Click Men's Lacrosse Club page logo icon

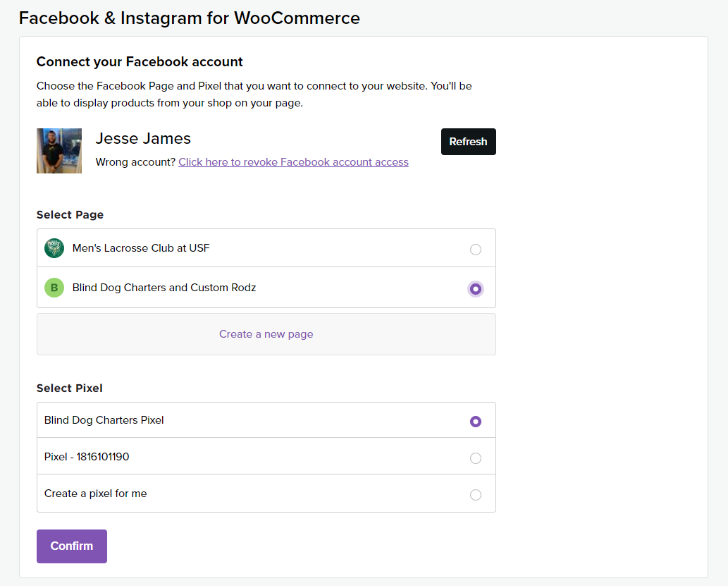coord(54,248)
